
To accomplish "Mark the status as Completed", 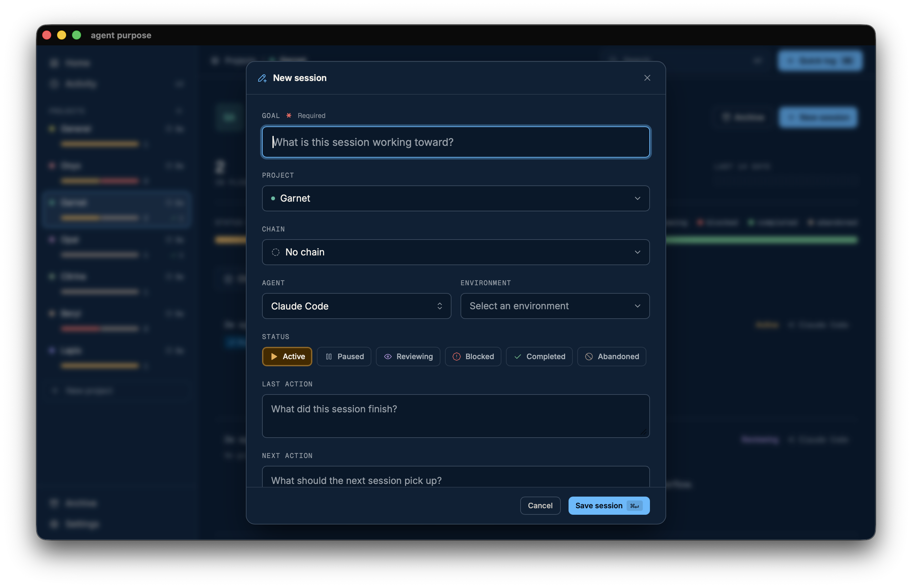I will (539, 356).
